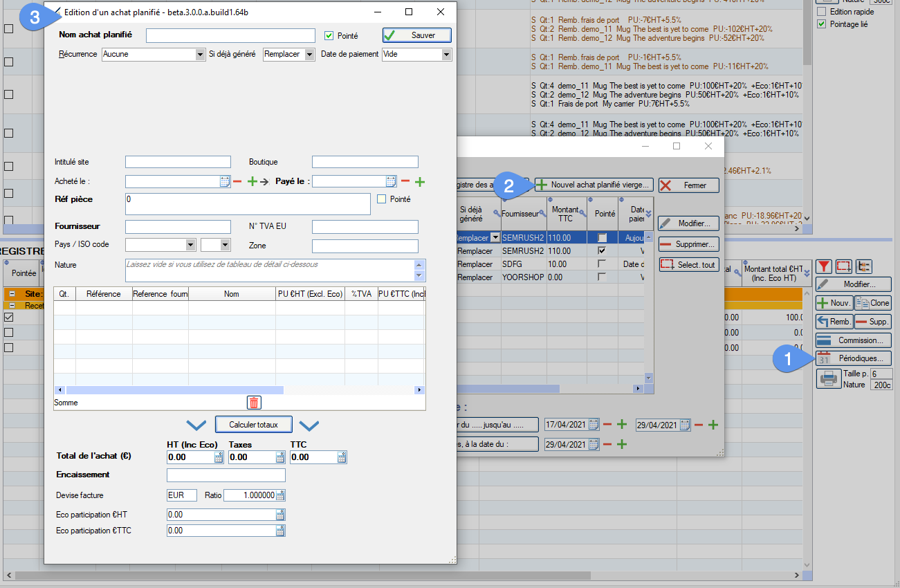
Task: Open calculator icon in Taxes total field
Action: (280, 457)
